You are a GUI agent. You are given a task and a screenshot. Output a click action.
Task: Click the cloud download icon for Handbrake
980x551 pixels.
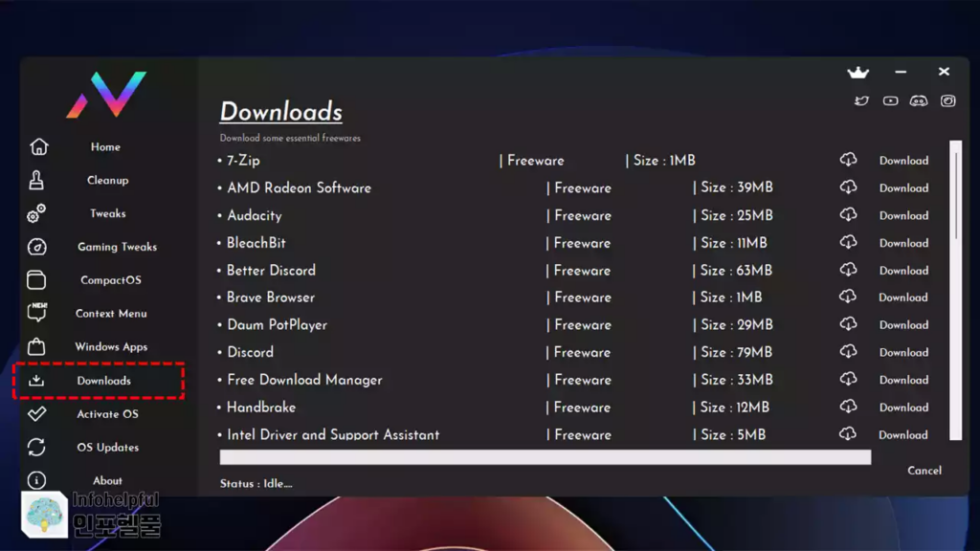pyautogui.click(x=848, y=407)
